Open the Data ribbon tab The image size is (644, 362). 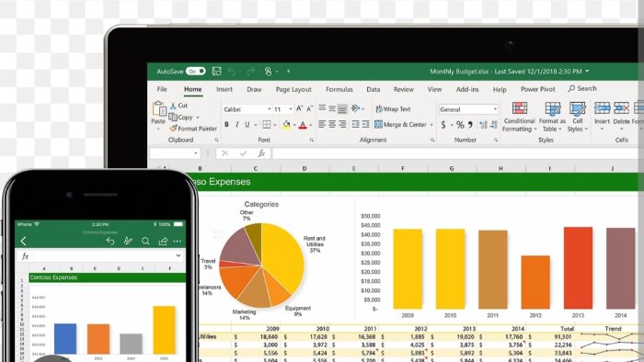[373, 89]
